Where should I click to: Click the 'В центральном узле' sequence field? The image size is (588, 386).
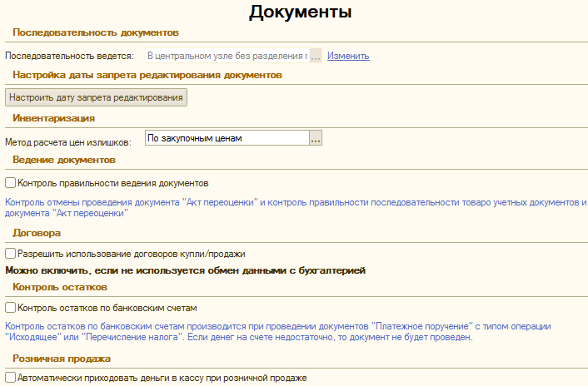pyautogui.click(x=226, y=56)
